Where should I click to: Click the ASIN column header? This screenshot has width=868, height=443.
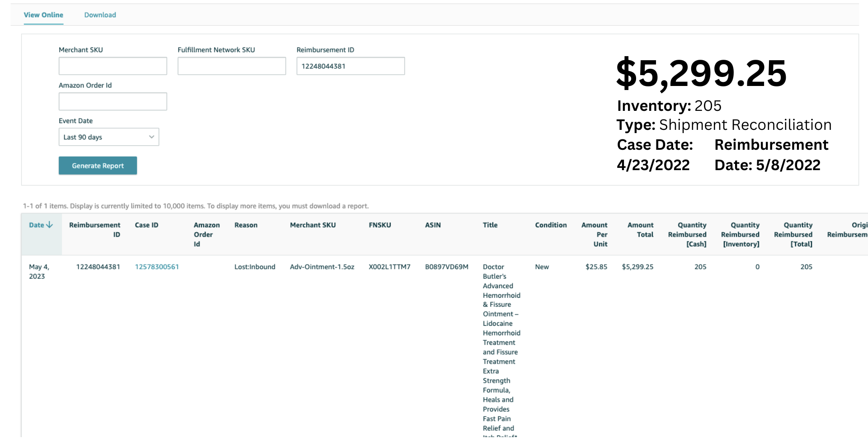pyautogui.click(x=433, y=225)
